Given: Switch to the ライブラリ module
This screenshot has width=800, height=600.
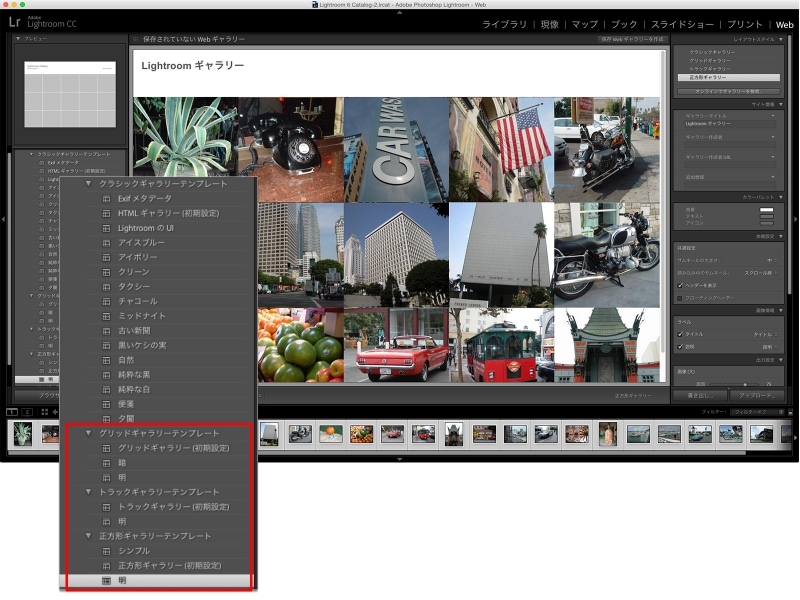Looking at the screenshot, I should pos(506,24).
